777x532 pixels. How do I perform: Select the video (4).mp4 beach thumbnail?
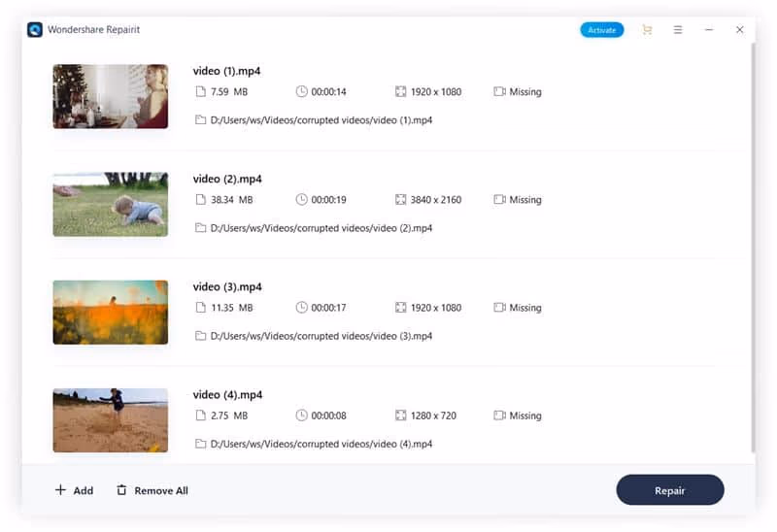110,419
